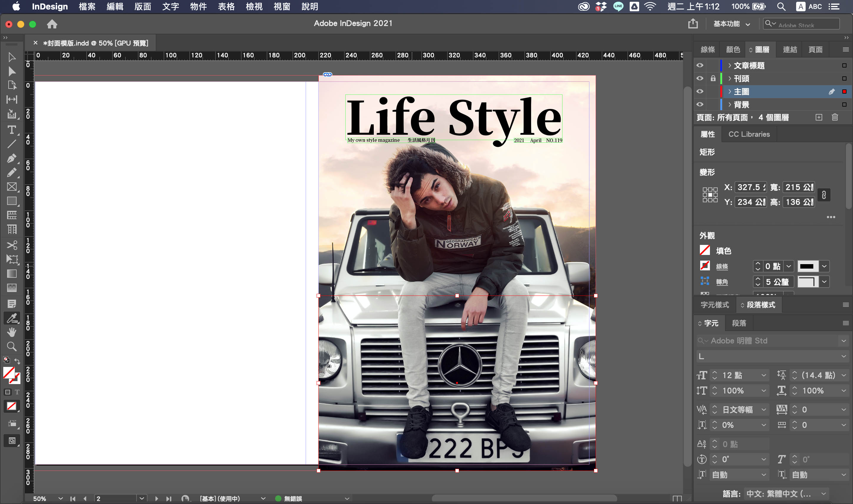Viewport: 853px width, 504px height.
Task: Select the Pen tool
Action: point(12,158)
